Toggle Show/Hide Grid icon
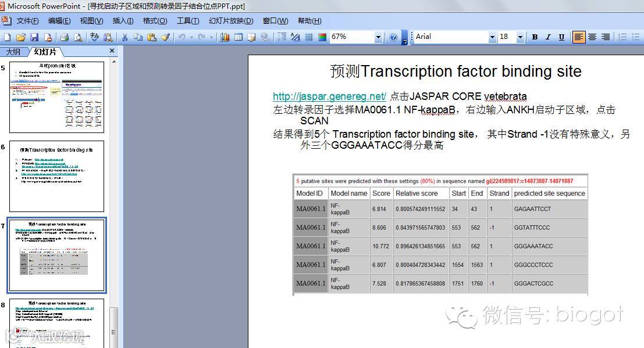The image size is (644, 348). click(309, 37)
